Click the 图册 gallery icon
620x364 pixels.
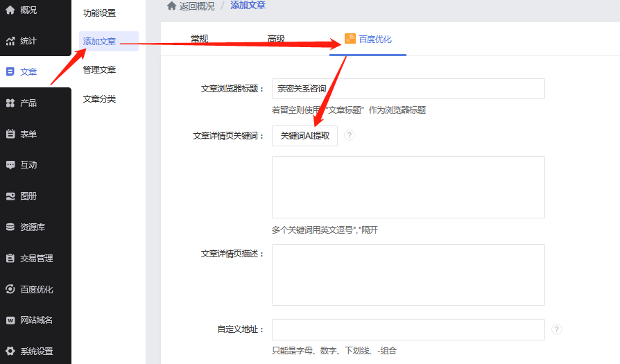point(10,196)
